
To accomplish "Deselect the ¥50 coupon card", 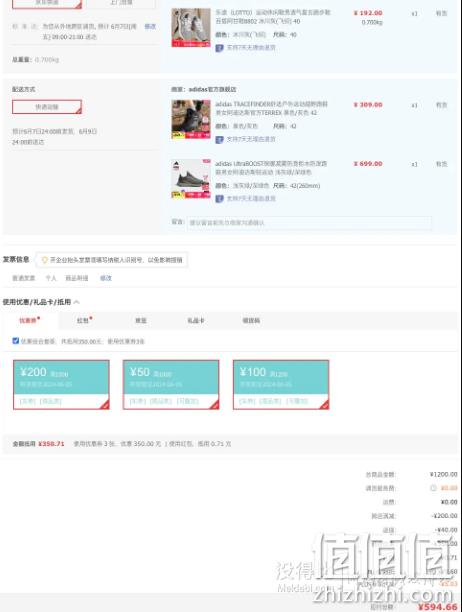I will (171, 385).
